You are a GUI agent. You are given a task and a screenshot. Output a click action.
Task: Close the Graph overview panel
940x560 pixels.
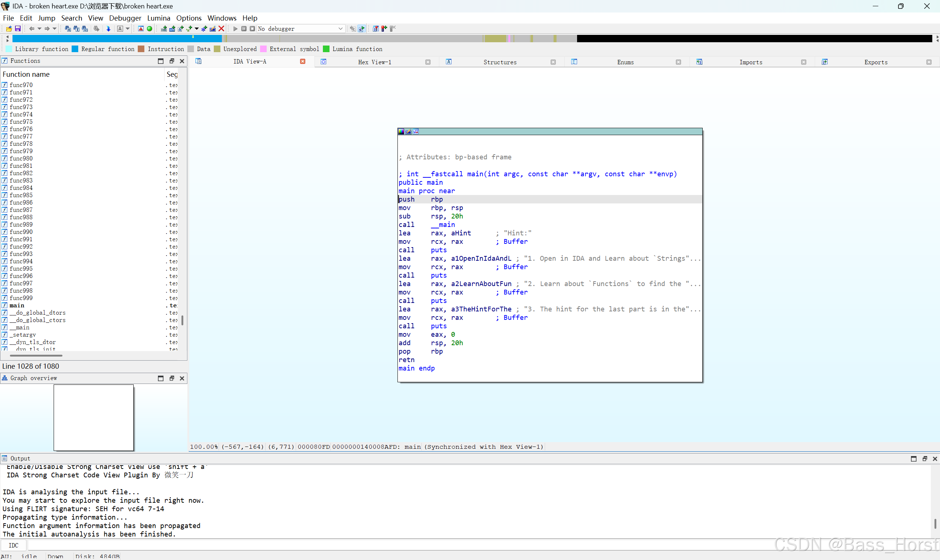[x=182, y=378]
